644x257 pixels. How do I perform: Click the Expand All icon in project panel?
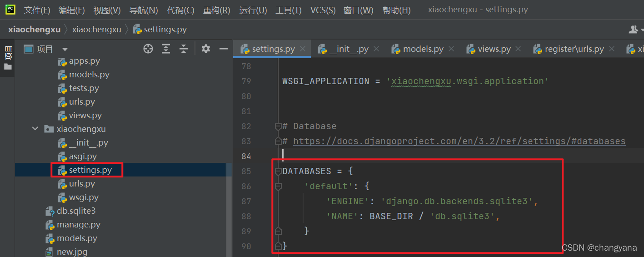pos(166,49)
